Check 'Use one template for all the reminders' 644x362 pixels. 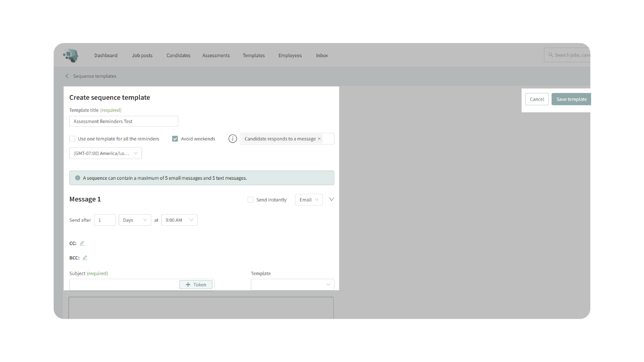[x=72, y=139]
